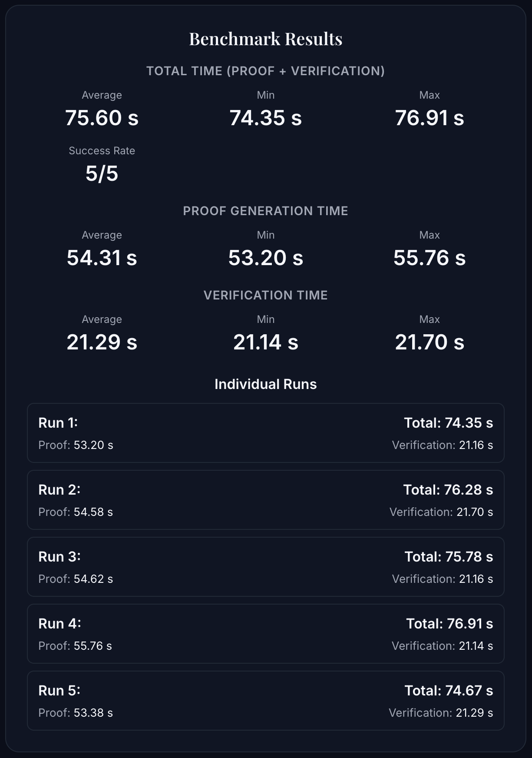Viewport: 532px width, 758px height.
Task: Select the Run 5 label
Action: click(x=59, y=691)
